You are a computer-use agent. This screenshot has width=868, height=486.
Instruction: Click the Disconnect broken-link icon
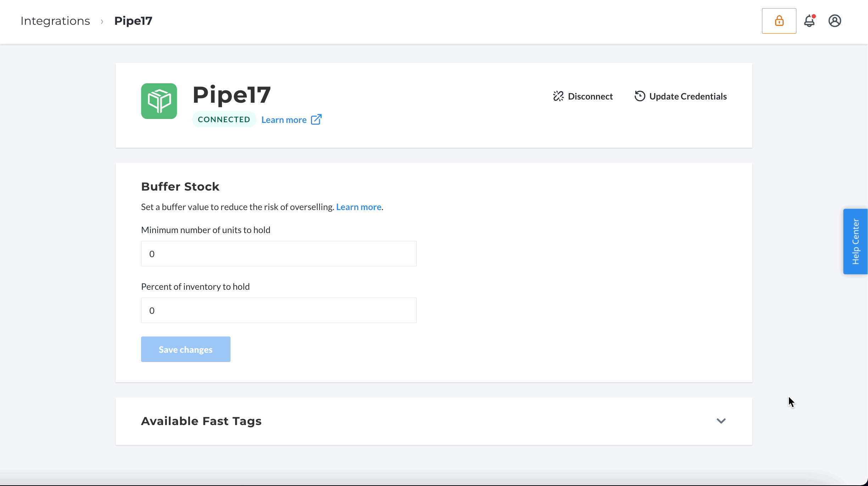[558, 96]
